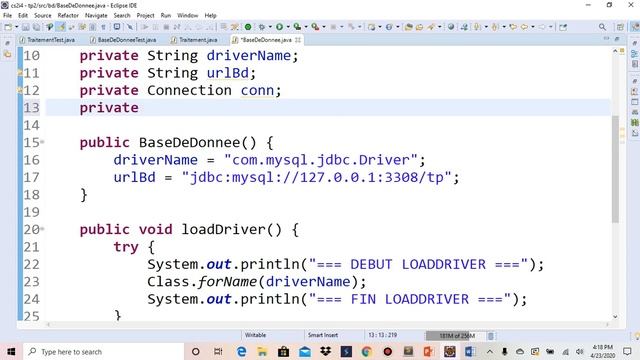Click the Quick Access magnifier icon

coord(602,27)
